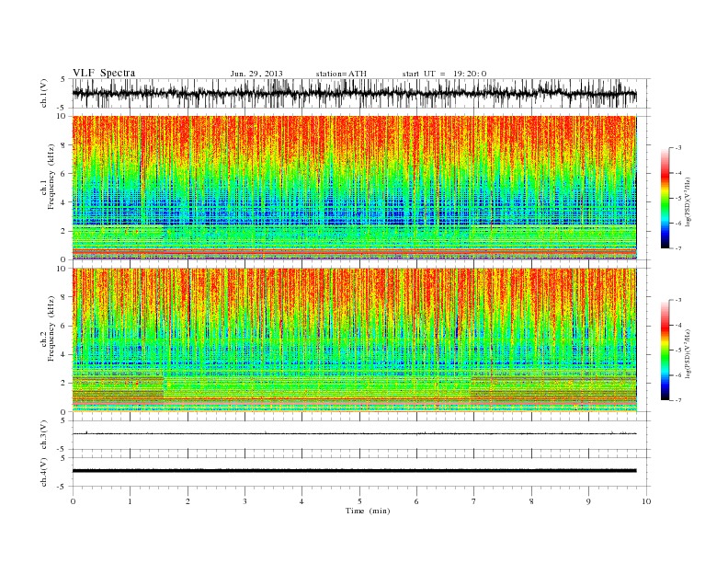This screenshot has width=728, height=563.
Task: Click the "-7" tick on ch.1 colorbar
Action: (678, 248)
